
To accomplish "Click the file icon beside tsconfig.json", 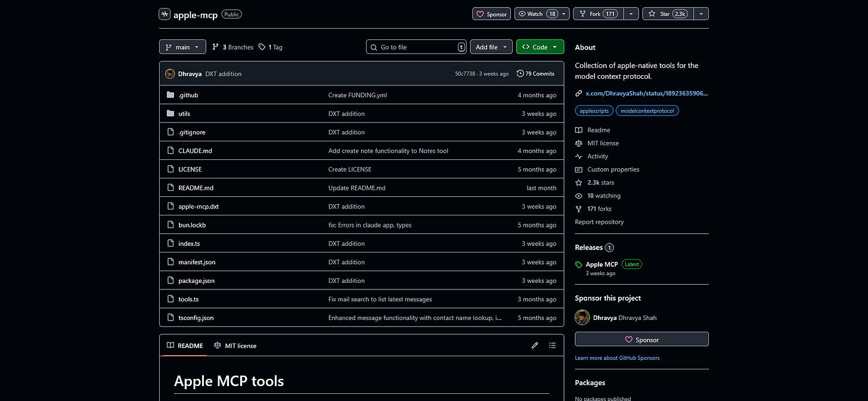I will (170, 317).
